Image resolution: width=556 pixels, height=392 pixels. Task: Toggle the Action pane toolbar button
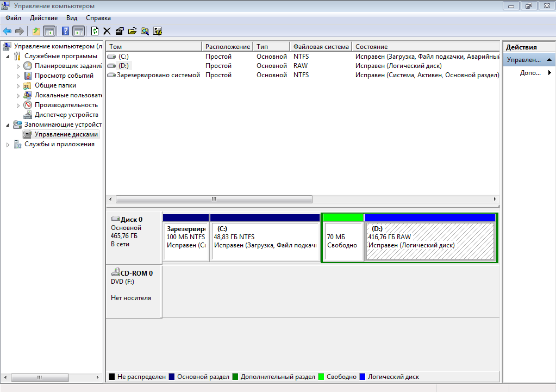78,31
